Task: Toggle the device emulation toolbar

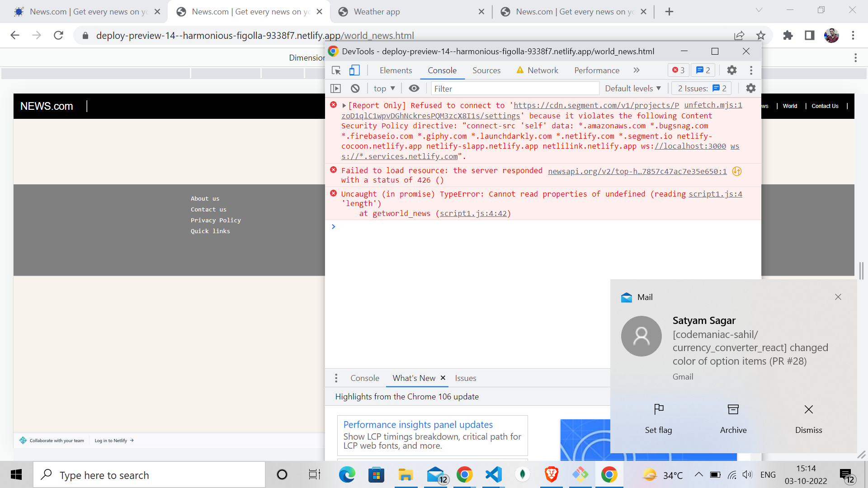Action: click(x=354, y=70)
